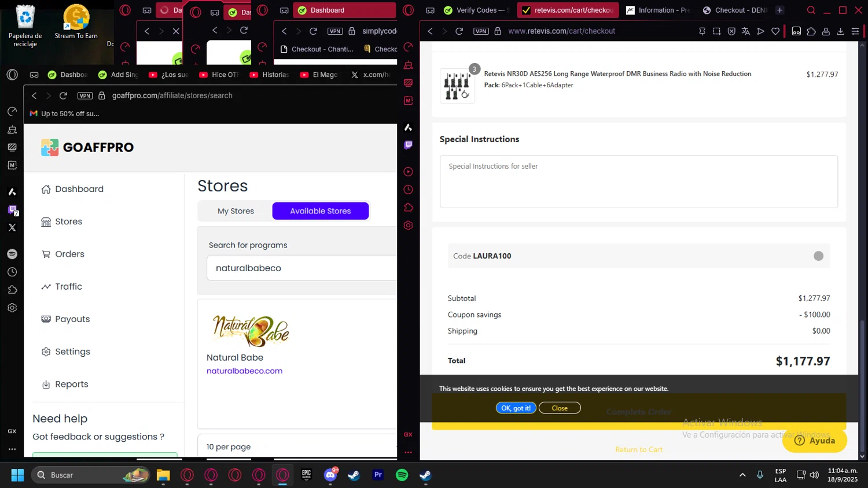This screenshot has width=868, height=488.
Task: Click the Retevis NR30D product thumbnail
Action: (457, 86)
